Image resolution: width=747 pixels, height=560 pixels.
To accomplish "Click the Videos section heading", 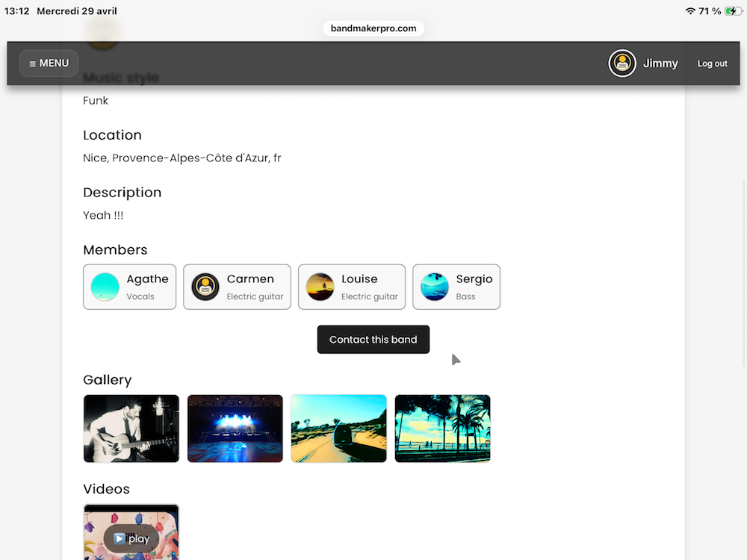I will pyautogui.click(x=106, y=489).
